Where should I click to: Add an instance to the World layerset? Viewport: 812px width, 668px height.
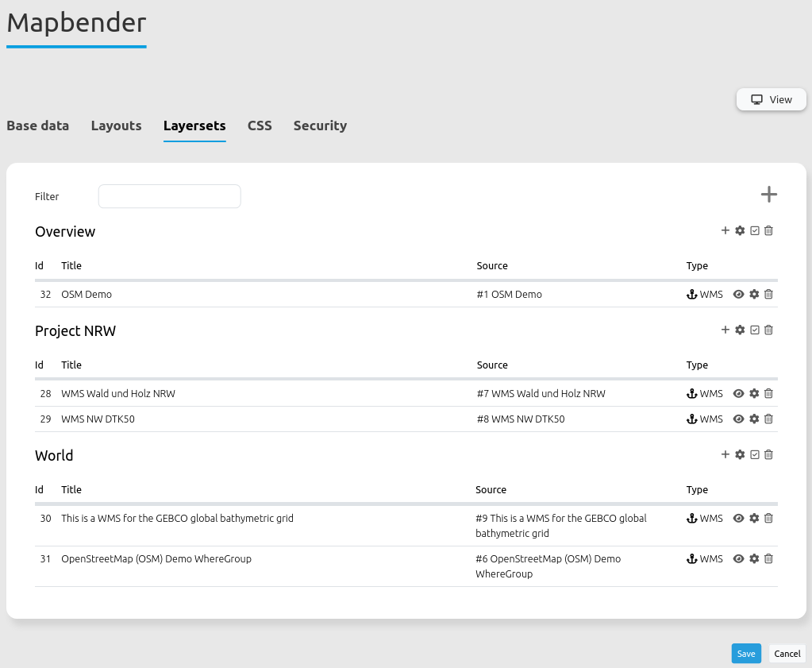coord(725,454)
